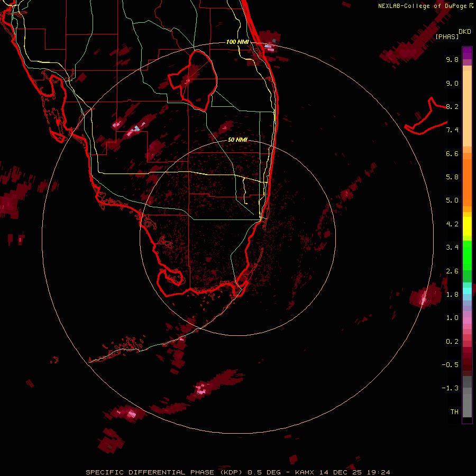Select the 8.2 scale value
Screen dimensions: 476x476
[452, 106]
